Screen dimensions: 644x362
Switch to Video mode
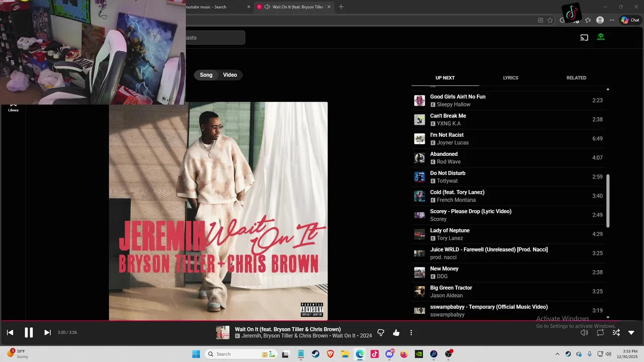[230, 75]
